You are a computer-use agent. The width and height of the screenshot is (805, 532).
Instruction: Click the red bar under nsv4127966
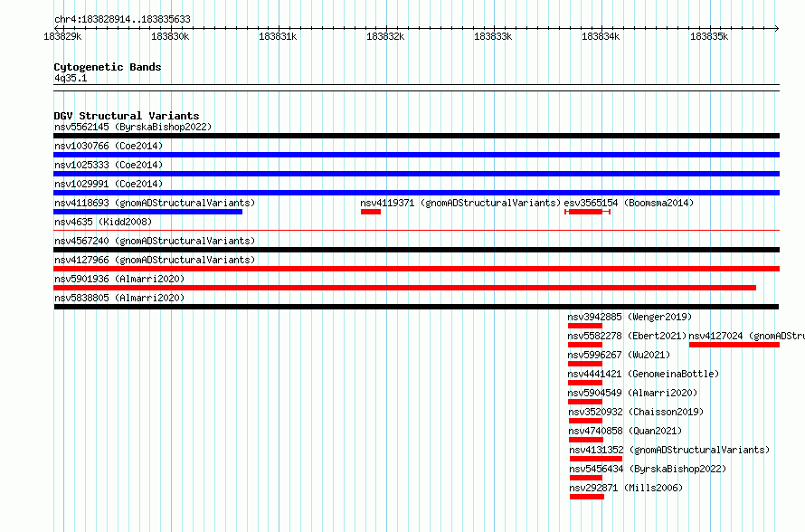pos(416,269)
